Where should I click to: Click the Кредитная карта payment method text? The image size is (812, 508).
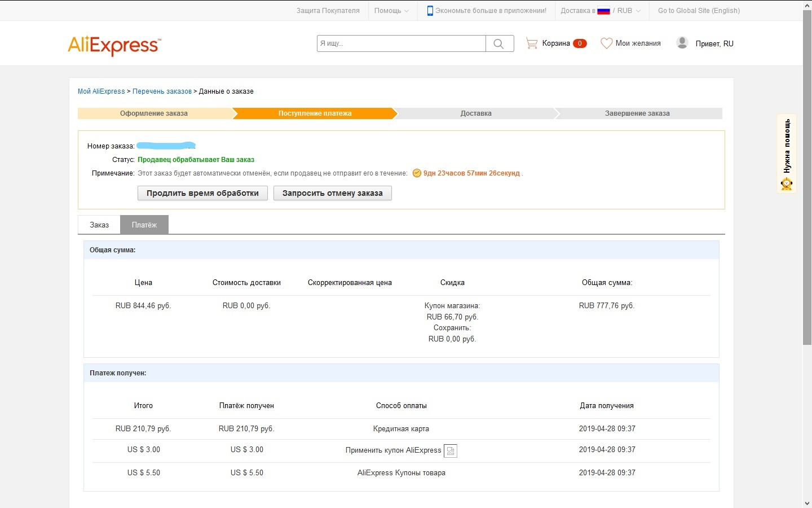pyautogui.click(x=401, y=429)
